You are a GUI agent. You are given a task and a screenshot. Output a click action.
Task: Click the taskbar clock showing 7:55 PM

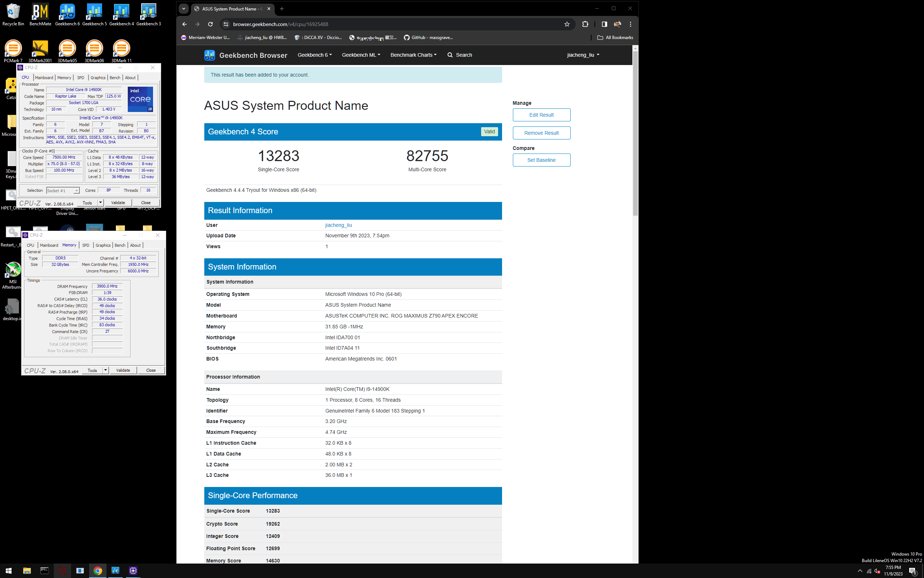click(x=893, y=570)
